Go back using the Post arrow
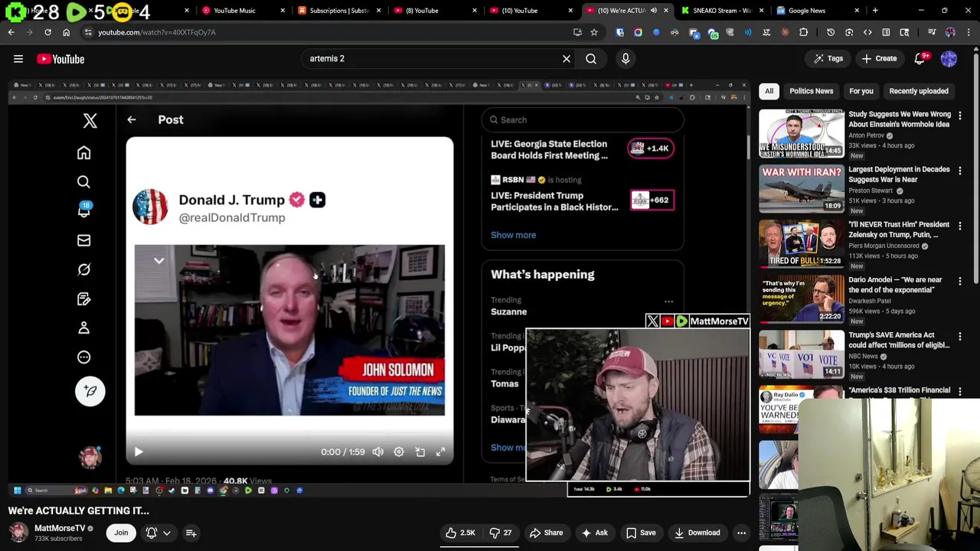The height and width of the screenshot is (551, 980). 132,120
